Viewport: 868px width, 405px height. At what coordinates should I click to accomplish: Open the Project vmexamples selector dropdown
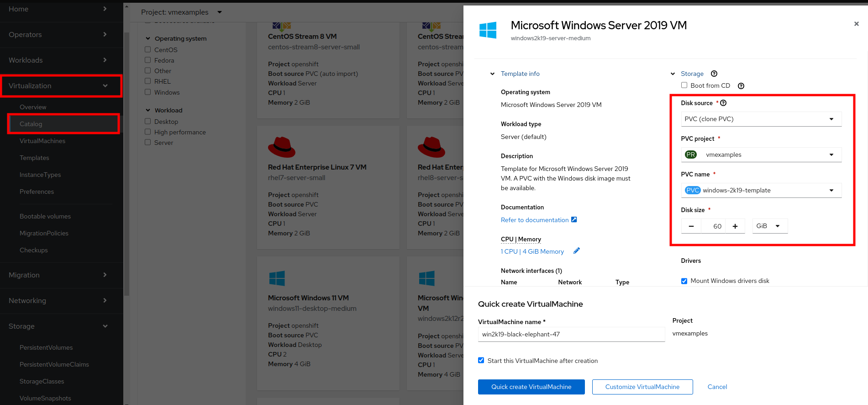[181, 12]
